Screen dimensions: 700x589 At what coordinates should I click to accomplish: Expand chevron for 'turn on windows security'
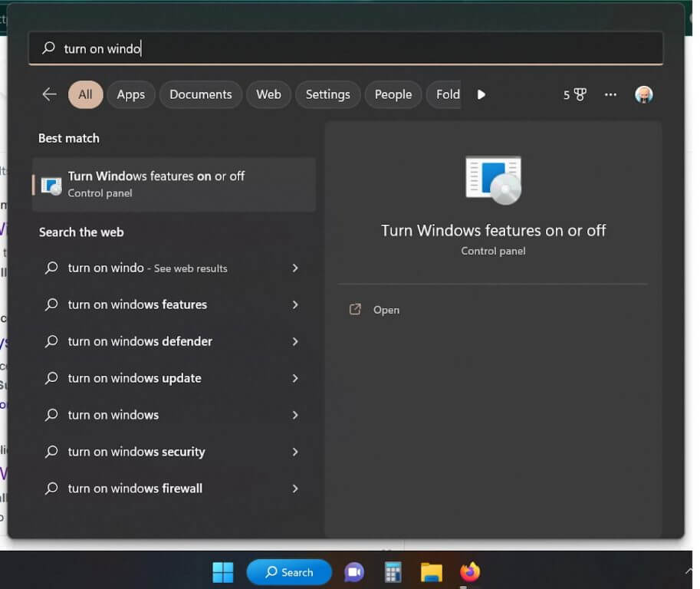coord(295,452)
